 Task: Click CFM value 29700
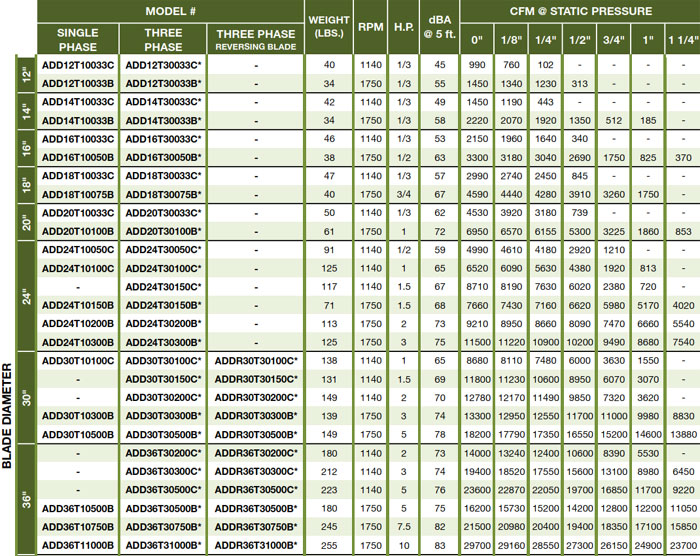(x=477, y=545)
